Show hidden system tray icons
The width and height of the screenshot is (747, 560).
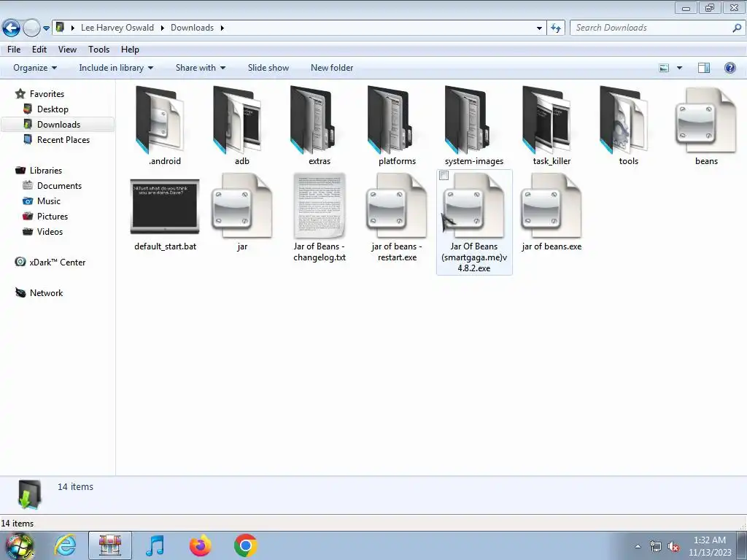click(638, 546)
